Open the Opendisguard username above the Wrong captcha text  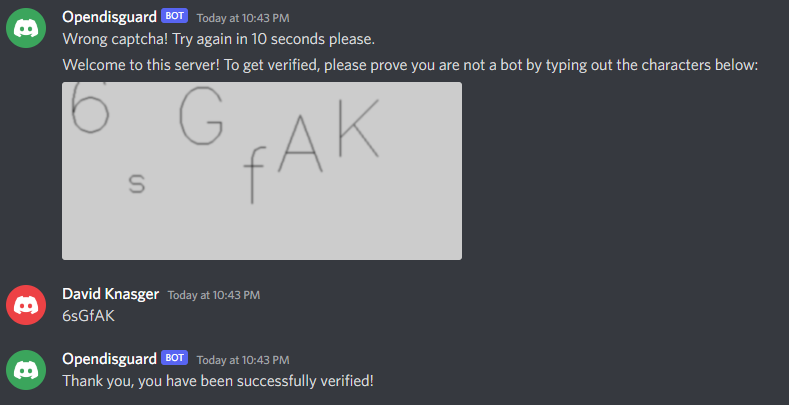point(109,17)
